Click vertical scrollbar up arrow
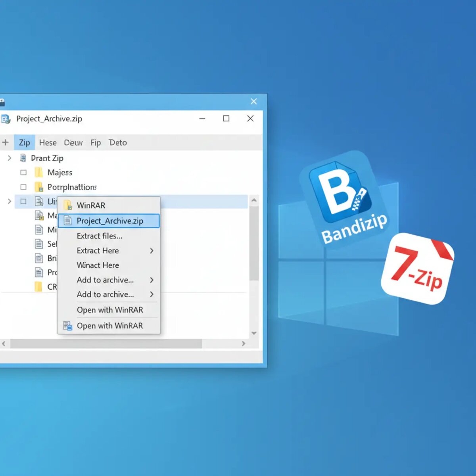This screenshot has width=476, height=476. (254, 200)
